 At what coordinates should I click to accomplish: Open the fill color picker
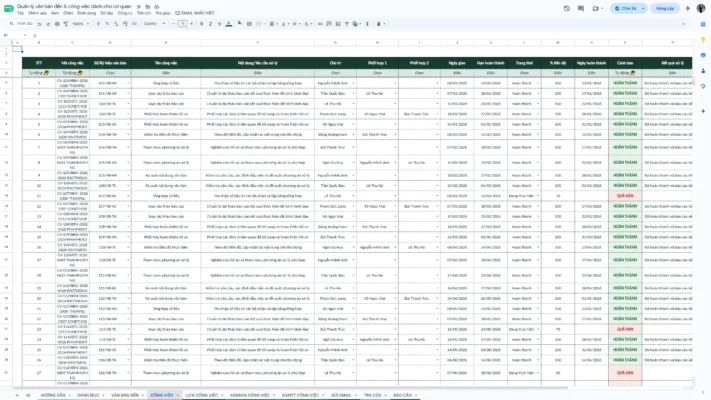point(240,24)
